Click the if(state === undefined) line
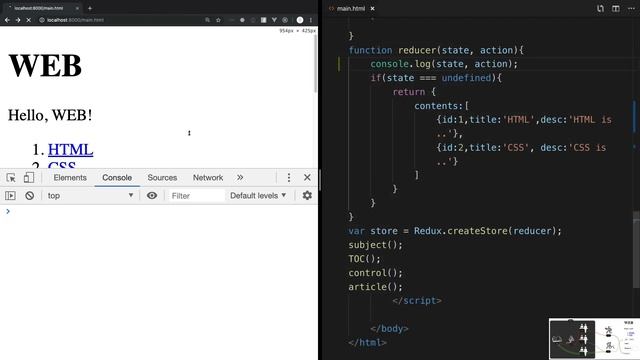 436,78
